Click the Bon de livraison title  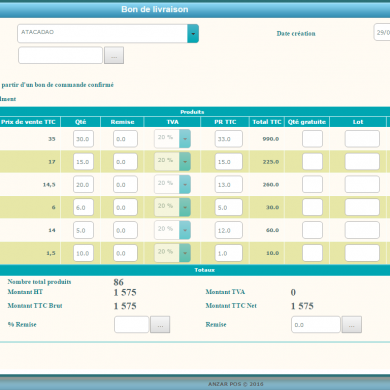(155, 9)
